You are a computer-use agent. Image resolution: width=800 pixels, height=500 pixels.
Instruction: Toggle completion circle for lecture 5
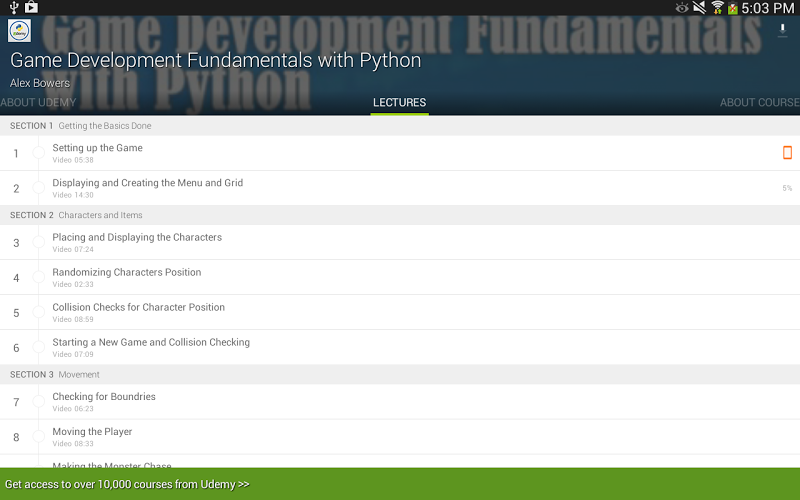(x=39, y=312)
